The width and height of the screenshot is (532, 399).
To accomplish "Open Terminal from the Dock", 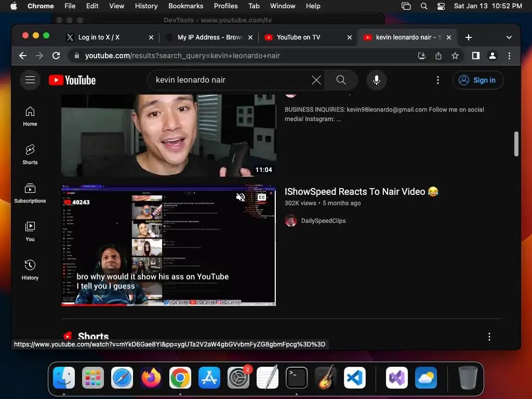I will click(x=297, y=378).
